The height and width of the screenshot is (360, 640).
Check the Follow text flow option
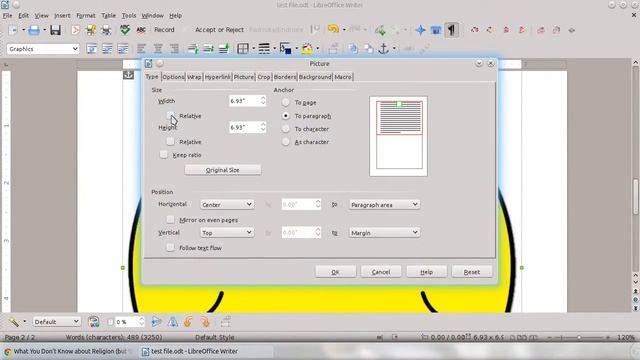pyautogui.click(x=170, y=247)
